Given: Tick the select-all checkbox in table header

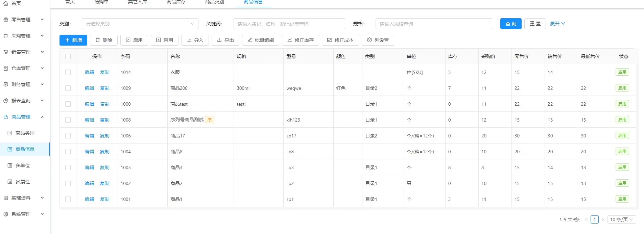Looking at the screenshot, I should [x=68, y=56].
